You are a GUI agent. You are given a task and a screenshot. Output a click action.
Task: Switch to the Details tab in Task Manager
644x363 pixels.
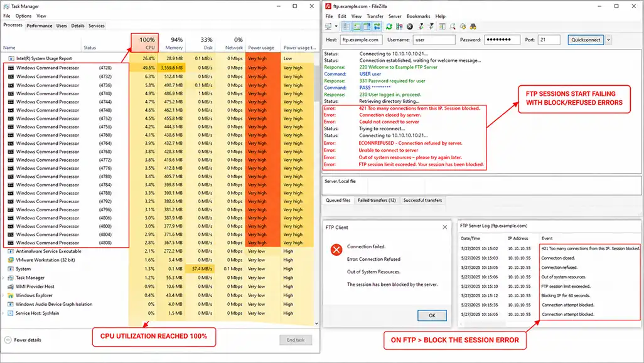[78, 26]
